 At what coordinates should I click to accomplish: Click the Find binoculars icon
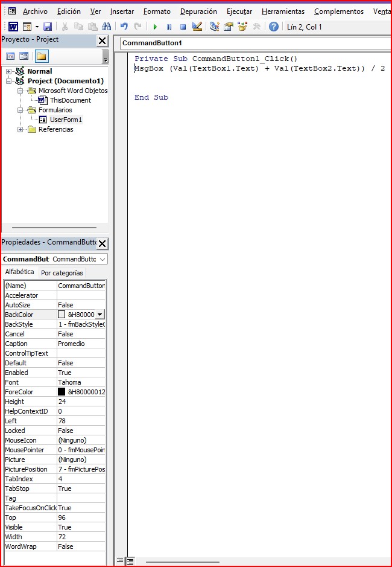[x=107, y=27]
